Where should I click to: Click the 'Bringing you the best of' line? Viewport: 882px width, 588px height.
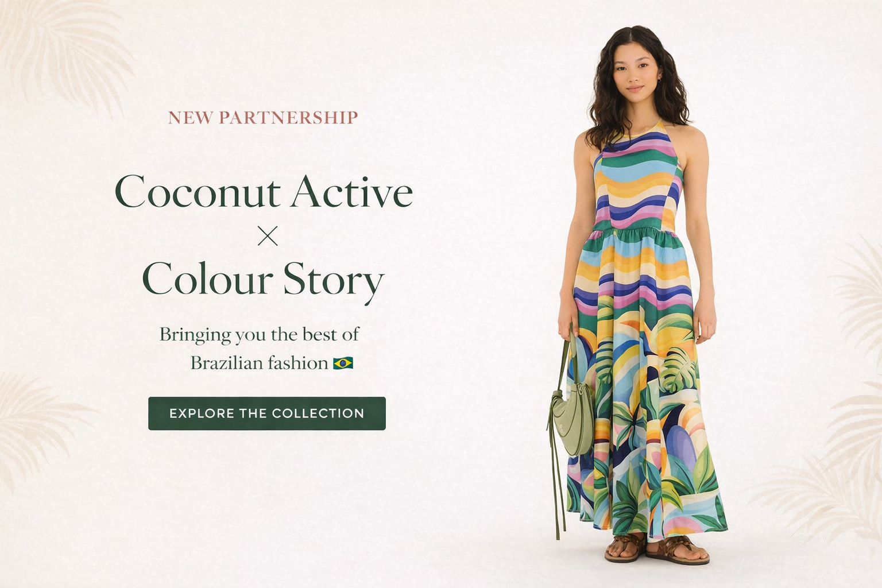click(260, 334)
